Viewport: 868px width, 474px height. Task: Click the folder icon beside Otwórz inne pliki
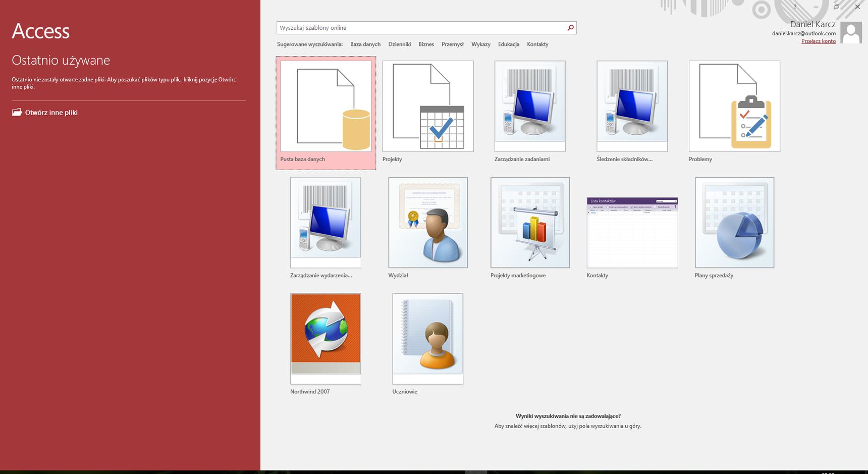click(x=17, y=112)
